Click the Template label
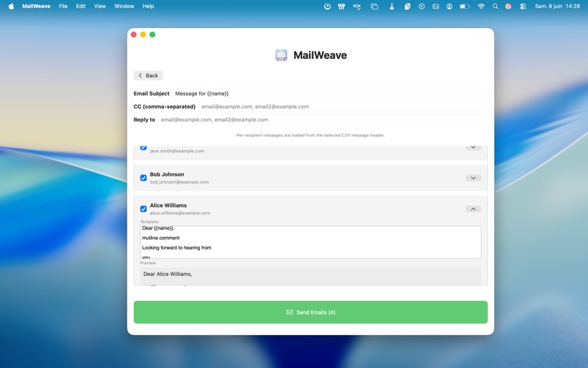This screenshot has width=588, height=368. click(x=150, y=222)
